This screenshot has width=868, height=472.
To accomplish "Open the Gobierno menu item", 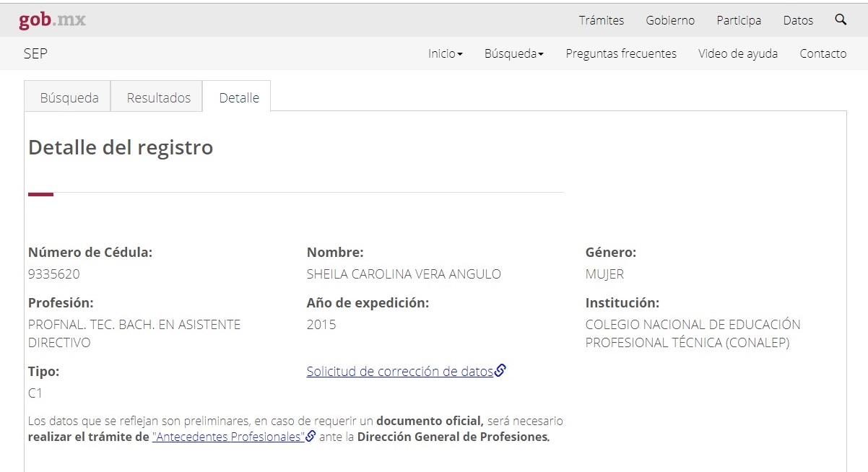I will 670,20.
